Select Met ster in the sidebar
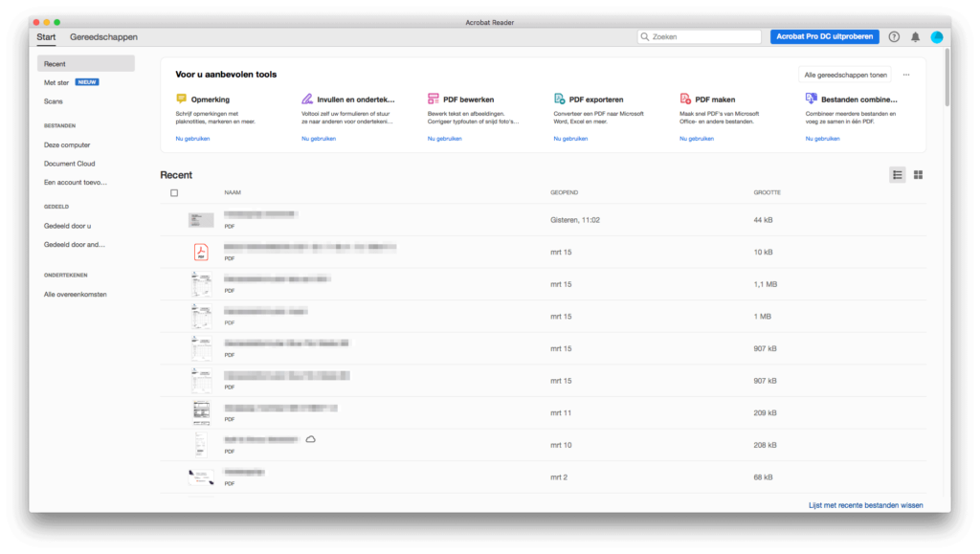 tap(56, 82)
